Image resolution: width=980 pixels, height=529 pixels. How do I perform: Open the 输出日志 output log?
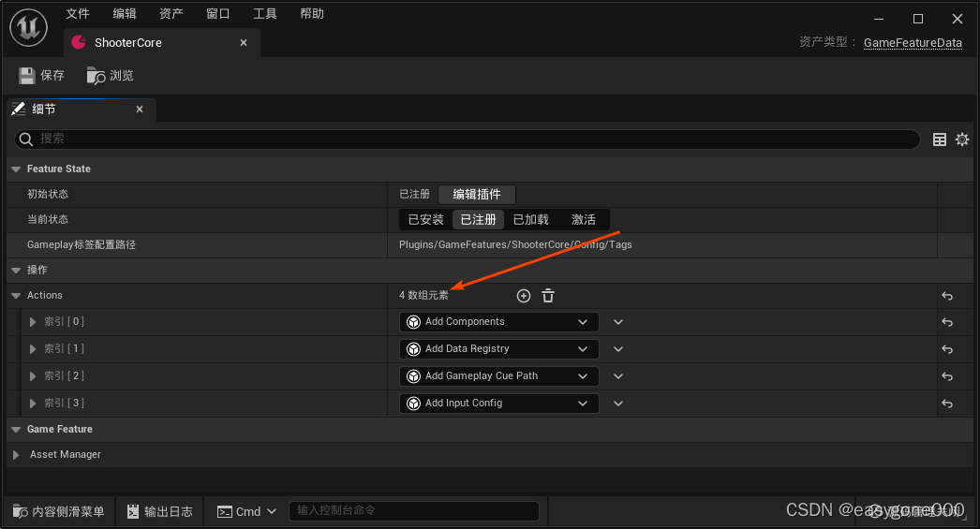point(160,511)
